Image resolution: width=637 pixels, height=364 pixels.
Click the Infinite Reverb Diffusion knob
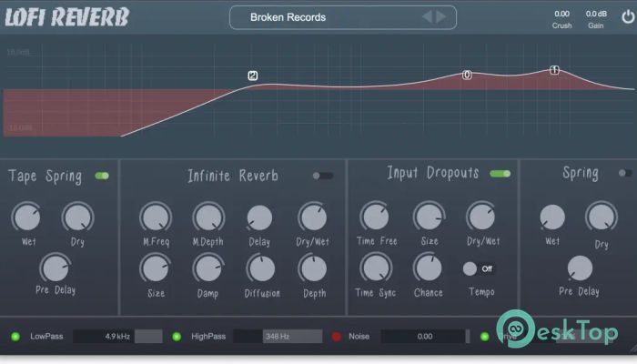click(x=261, y=268)
